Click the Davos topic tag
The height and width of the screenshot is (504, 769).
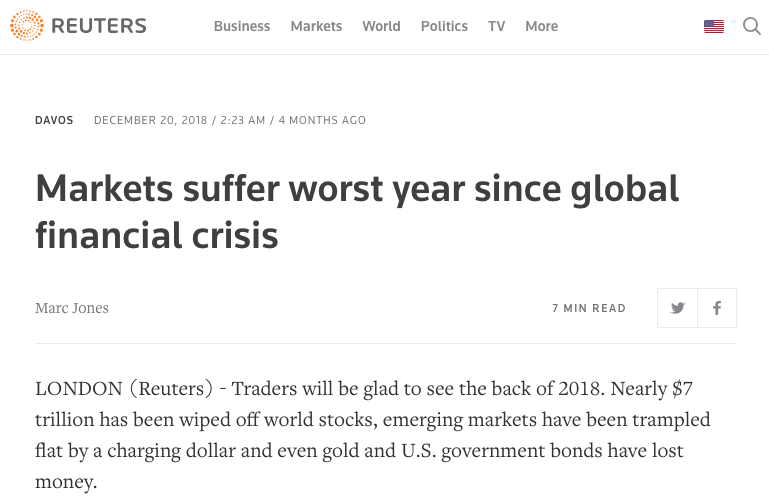coord(54,120)
